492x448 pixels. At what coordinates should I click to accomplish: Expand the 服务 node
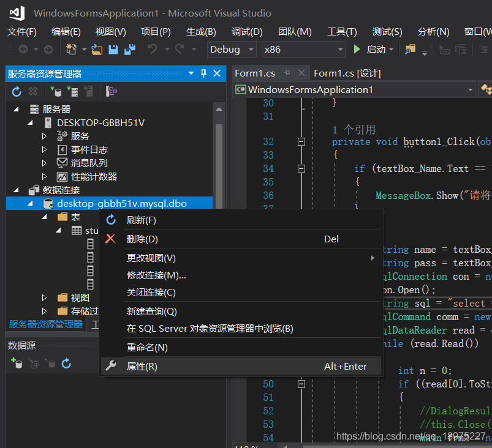44,136
